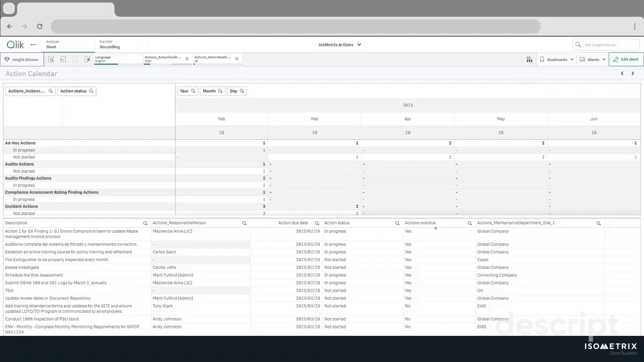Open the three-dot navigation menu
Image resolution: width=644 pixels, height=362 pixels.
(33, 45)
